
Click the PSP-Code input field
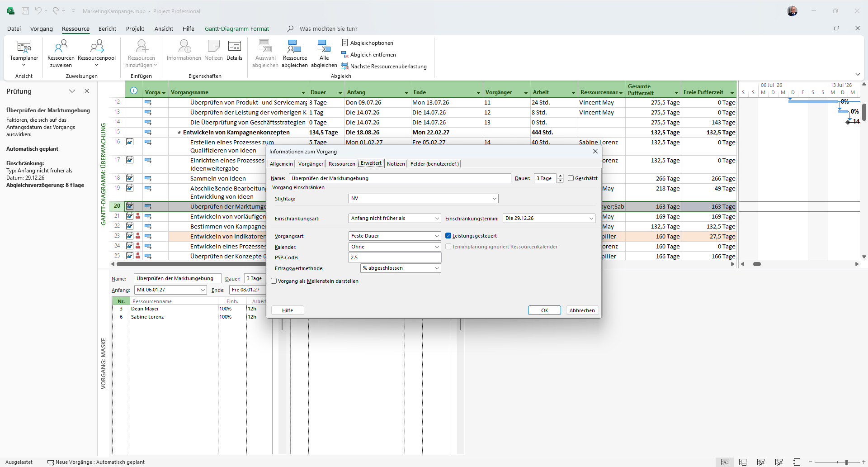(x=395, y=257)
